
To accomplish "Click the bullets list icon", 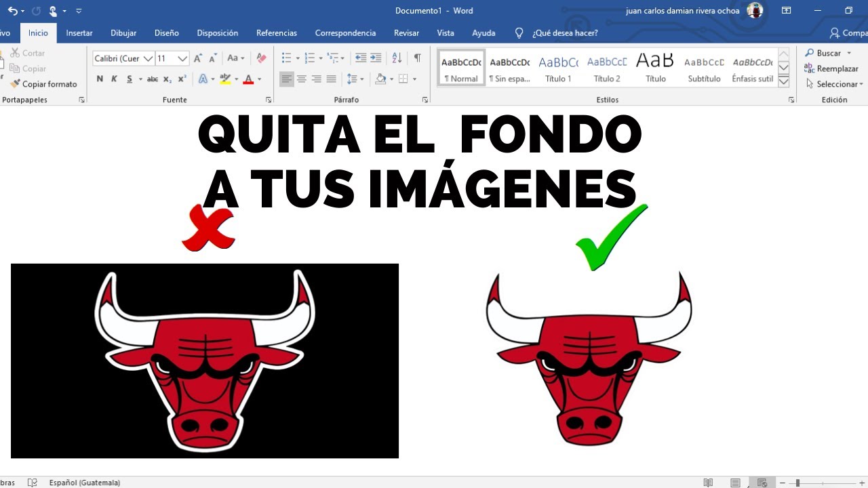I will pyautogui.click(x=286, y=58).
